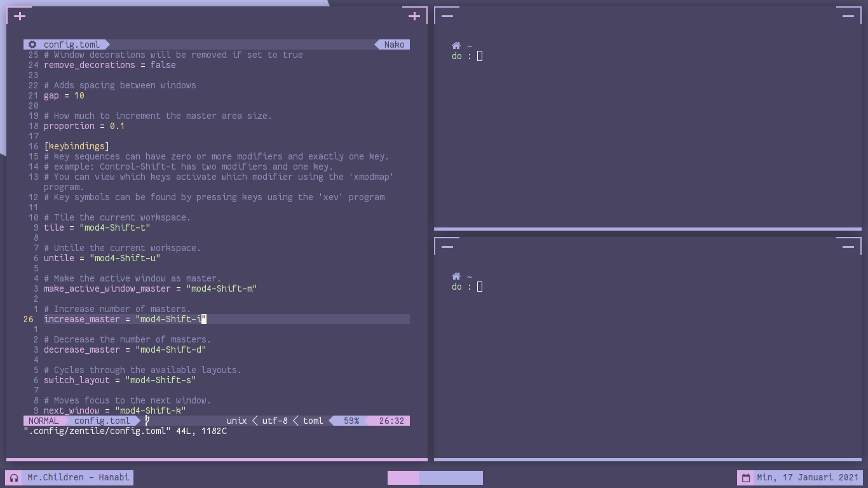This screenshot has width=868, height=488.
Task: Click config.toml filename in the statusline
Action: pos(102,421)
